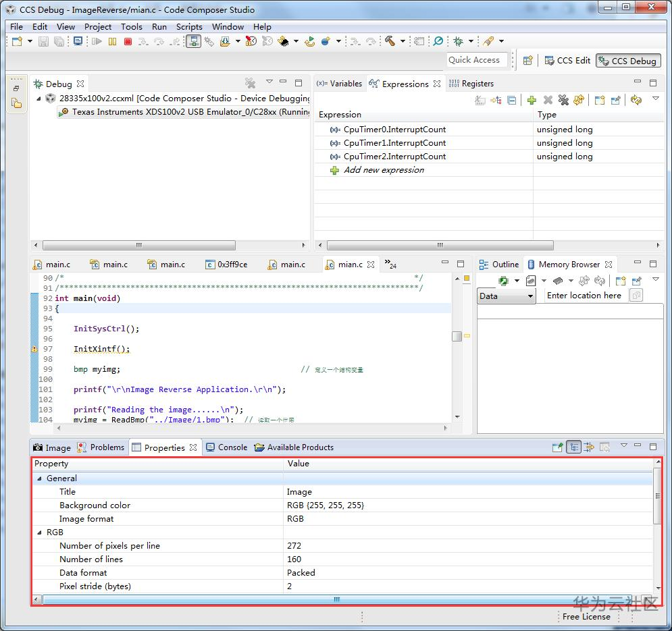The image size is (672, 631).
Task: Open the New file dropdown arrow
Action: coord(30,41)
